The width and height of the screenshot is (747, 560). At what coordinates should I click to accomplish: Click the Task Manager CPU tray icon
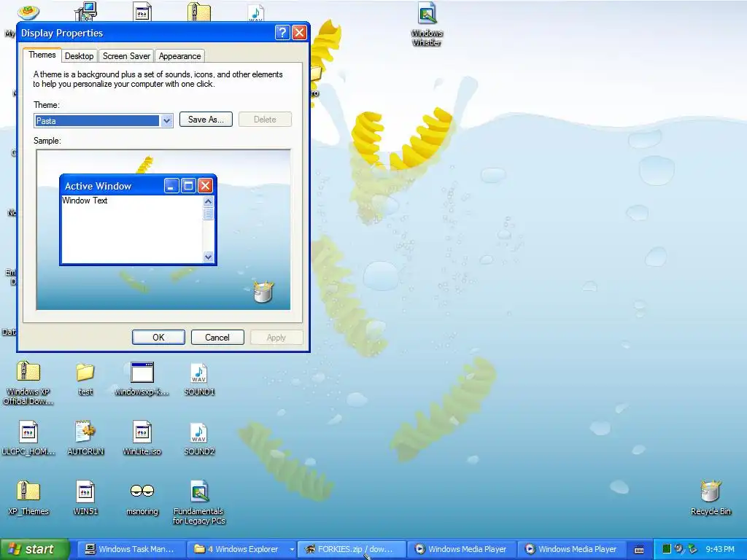pyautogui.click(x=667, y=549)
